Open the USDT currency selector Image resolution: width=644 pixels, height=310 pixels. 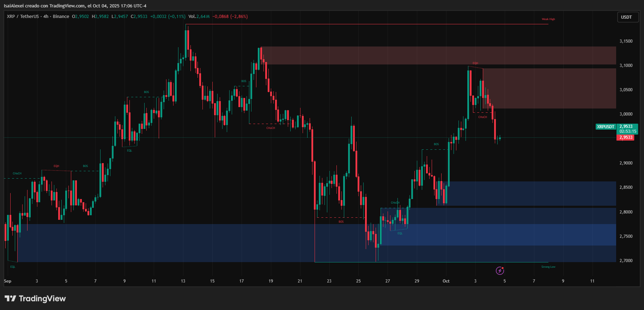pos(627,17)
